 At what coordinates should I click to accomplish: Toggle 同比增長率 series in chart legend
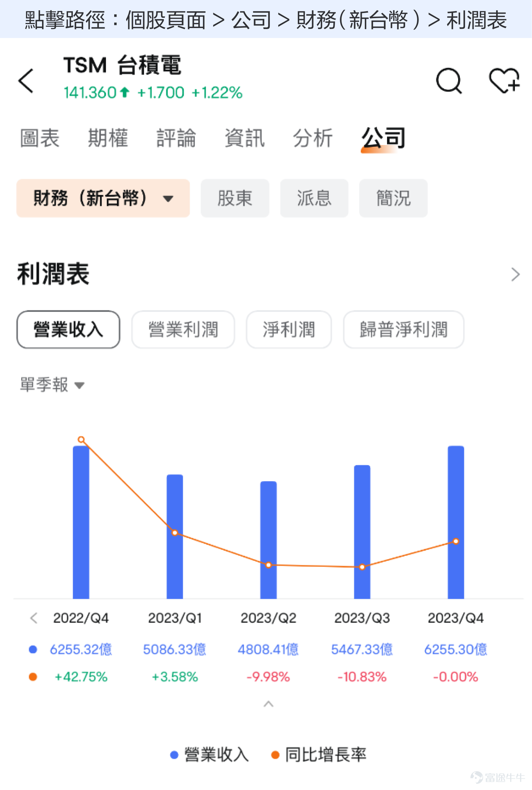pos(319,754)
